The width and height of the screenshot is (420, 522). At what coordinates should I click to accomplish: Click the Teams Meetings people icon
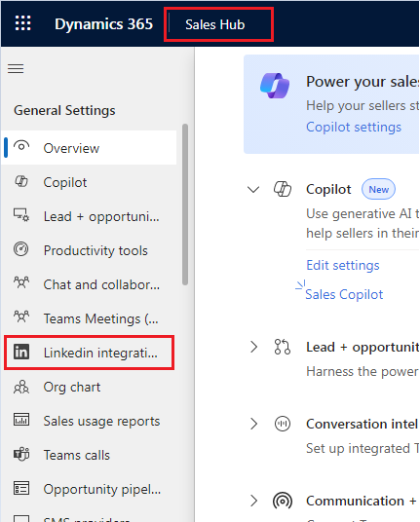[21, 317]
